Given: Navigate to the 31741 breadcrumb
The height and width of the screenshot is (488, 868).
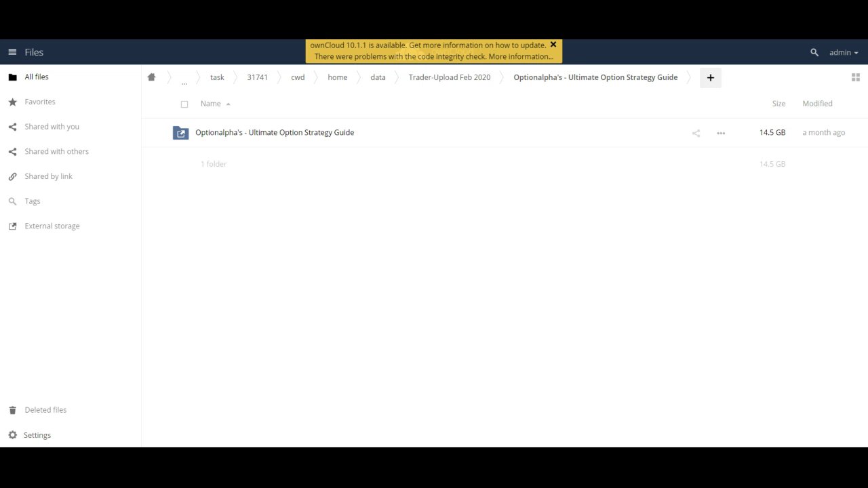Looking at the screenshot, I should tap(258, 77).
